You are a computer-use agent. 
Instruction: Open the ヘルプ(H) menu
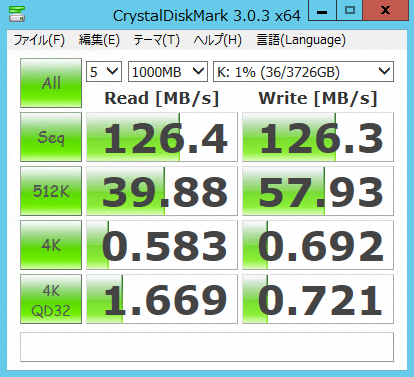pyautogui.click(x=218, y=40)
